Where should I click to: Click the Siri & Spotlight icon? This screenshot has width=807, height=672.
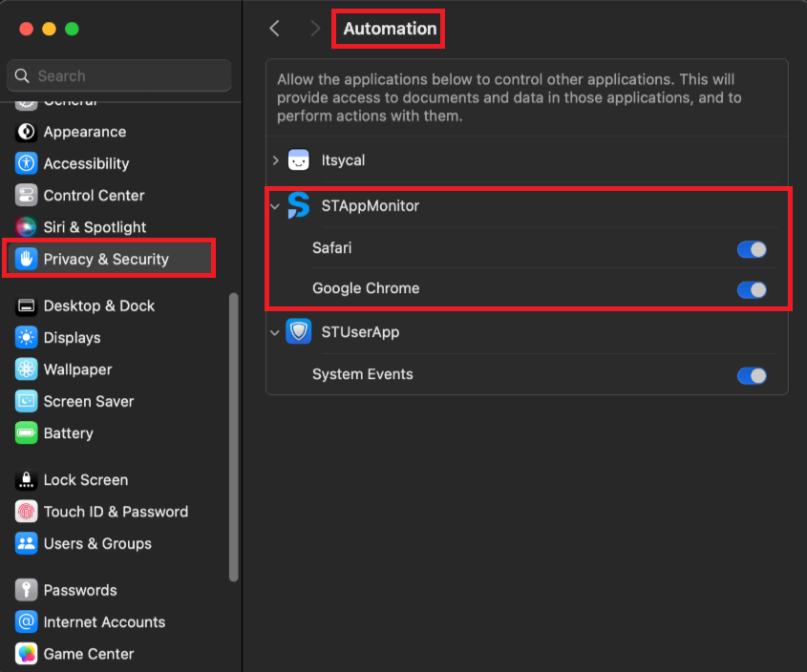pos(26,227)
